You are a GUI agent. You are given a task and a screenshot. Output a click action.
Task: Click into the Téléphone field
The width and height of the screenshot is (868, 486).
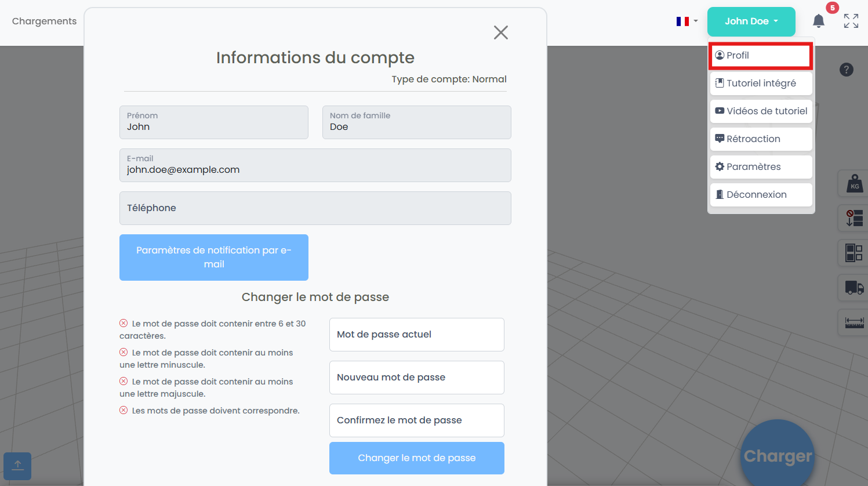[315, 208]
